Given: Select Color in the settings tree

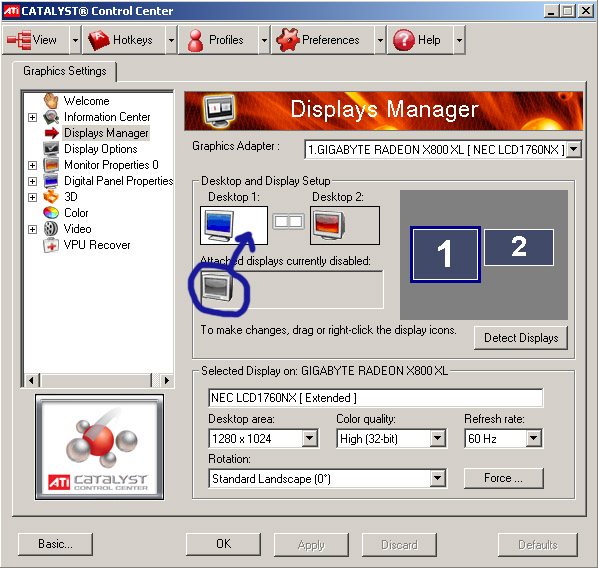Looking at the screenshot, I should (x=76, y=213).
